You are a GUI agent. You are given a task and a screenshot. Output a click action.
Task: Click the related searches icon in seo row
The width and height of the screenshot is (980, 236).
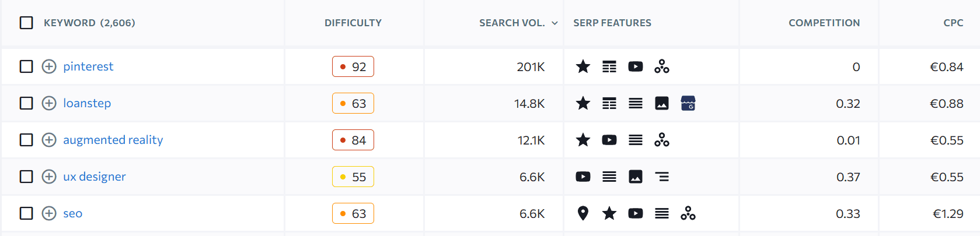pos(688,213)
